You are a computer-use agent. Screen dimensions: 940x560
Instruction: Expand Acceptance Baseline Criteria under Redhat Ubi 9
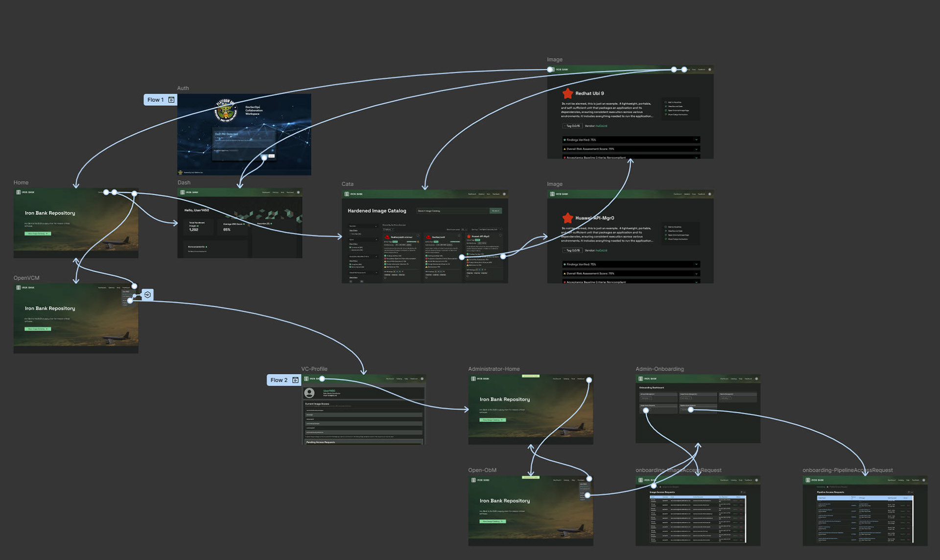tap(631, 157)
